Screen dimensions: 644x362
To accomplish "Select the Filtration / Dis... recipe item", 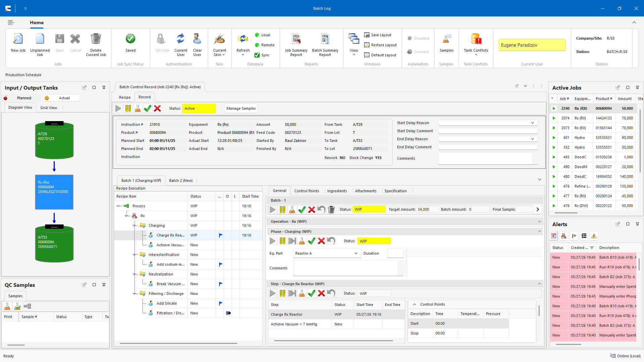I will click(170, 313).
